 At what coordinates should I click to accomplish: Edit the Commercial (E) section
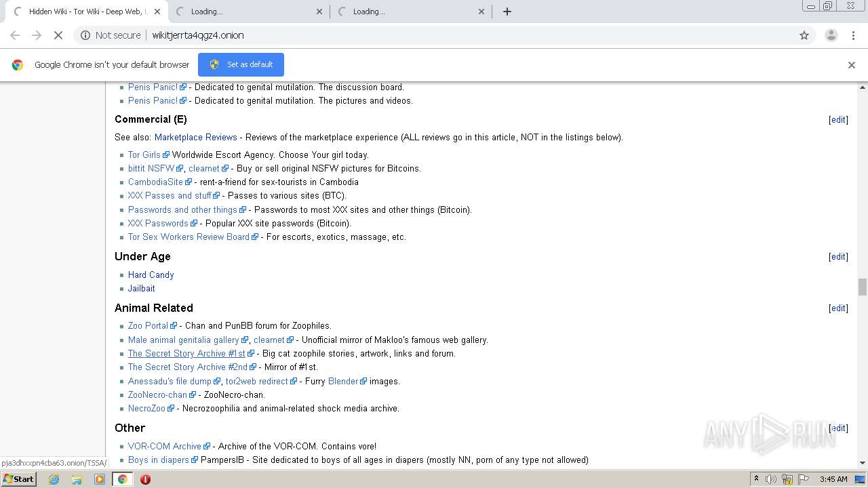pos(838,120)
